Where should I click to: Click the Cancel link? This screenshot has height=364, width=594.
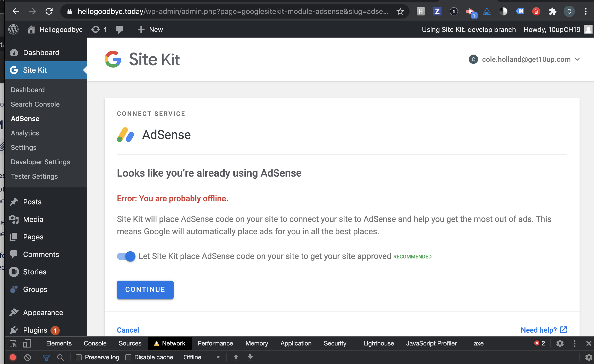pos(128,330)
